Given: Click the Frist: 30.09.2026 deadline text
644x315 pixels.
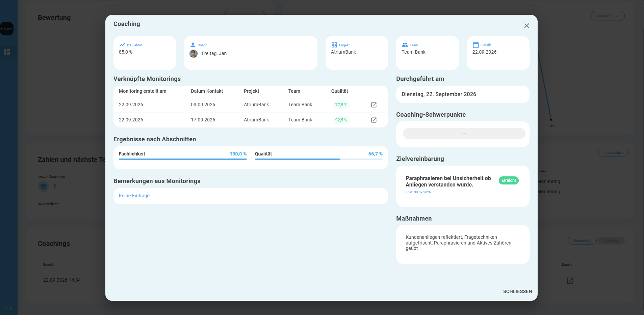Looking at the screenshot, I should pos(418,192).
